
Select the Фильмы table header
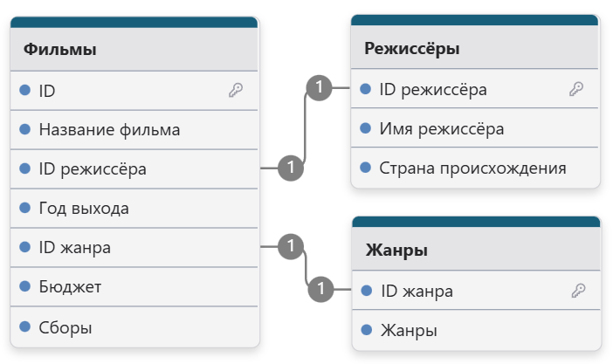point(134,49)
